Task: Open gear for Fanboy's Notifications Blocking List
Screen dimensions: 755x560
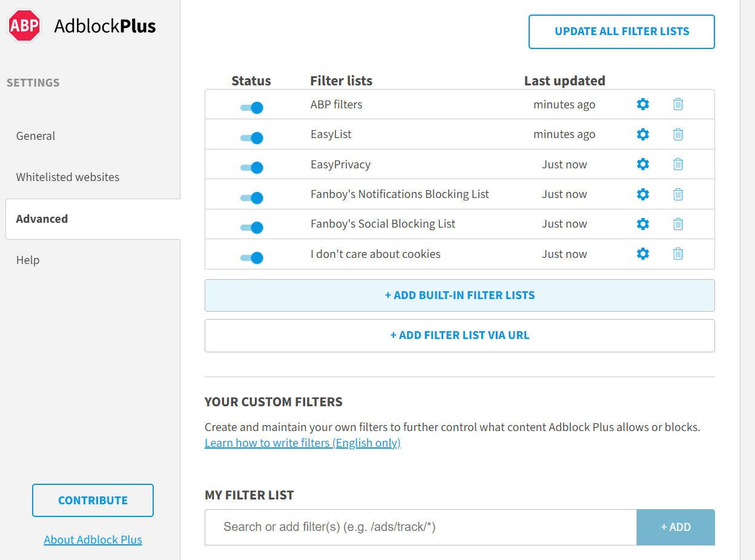Action: (x=642, y=194)
